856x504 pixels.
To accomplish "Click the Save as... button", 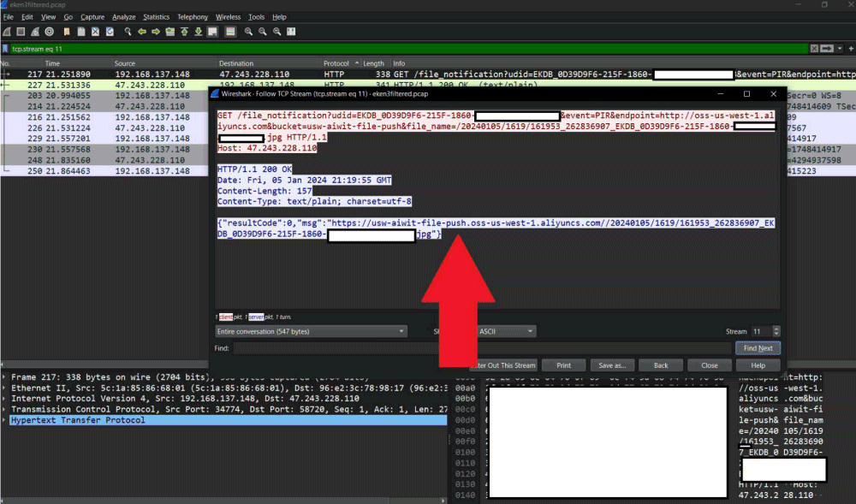I will pyautogui.click(x=613, y=365).
